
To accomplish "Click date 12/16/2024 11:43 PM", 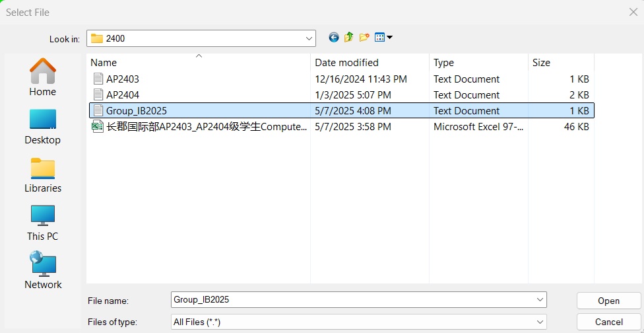I will (x=361, y=79).
